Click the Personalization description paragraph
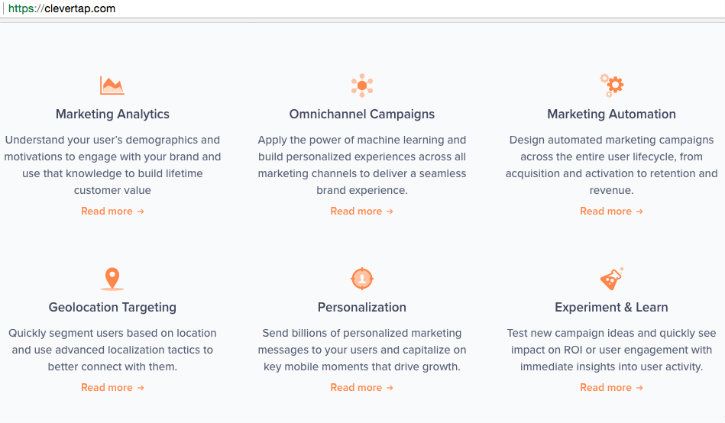 click(362, 350)
